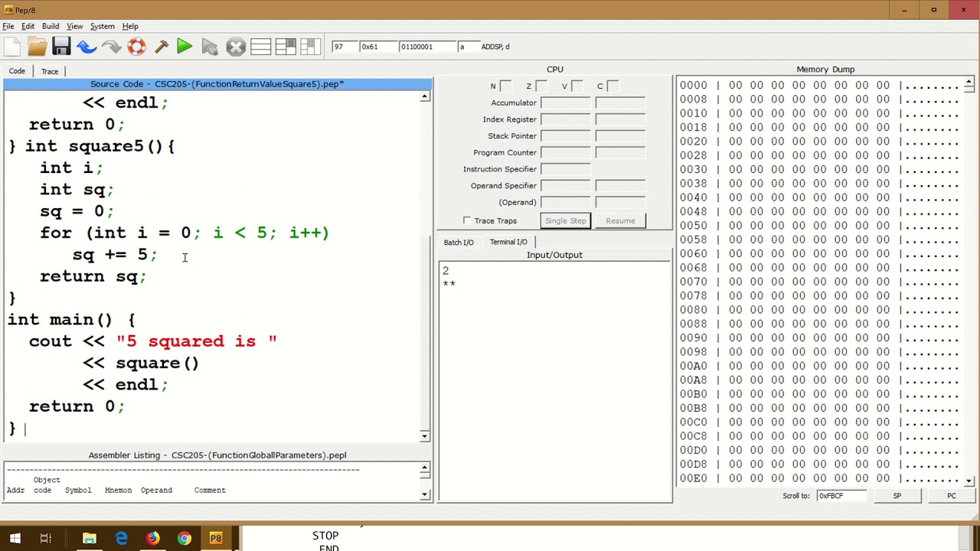Viewport: 980px width, 551px height.
Task: Click the '<< square()' code line
Action: coord(141,364)
